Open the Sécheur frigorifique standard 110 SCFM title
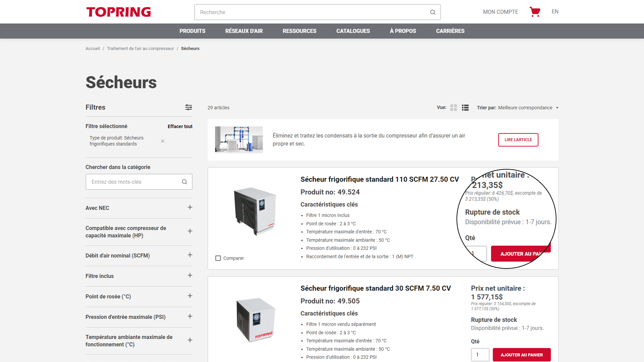 (379, 179)
